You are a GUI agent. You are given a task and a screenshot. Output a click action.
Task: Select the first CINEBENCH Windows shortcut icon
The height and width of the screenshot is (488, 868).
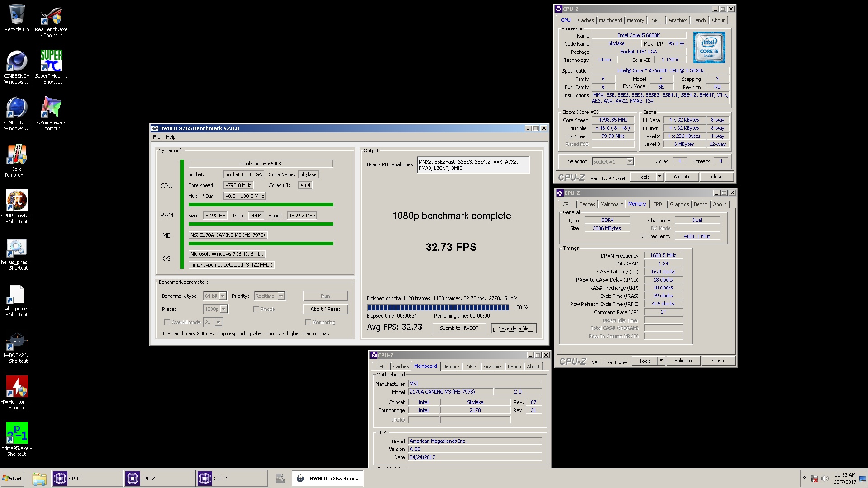point(17,67)
